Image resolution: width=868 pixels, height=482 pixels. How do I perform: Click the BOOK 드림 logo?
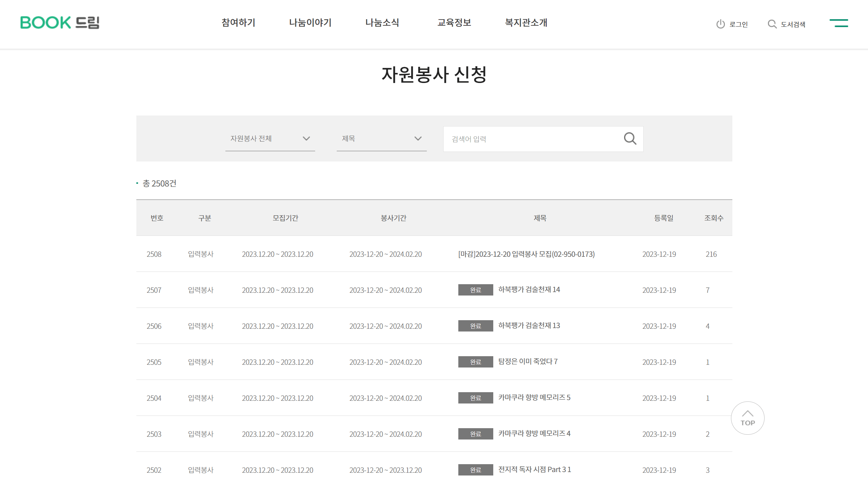coord(60,23)
